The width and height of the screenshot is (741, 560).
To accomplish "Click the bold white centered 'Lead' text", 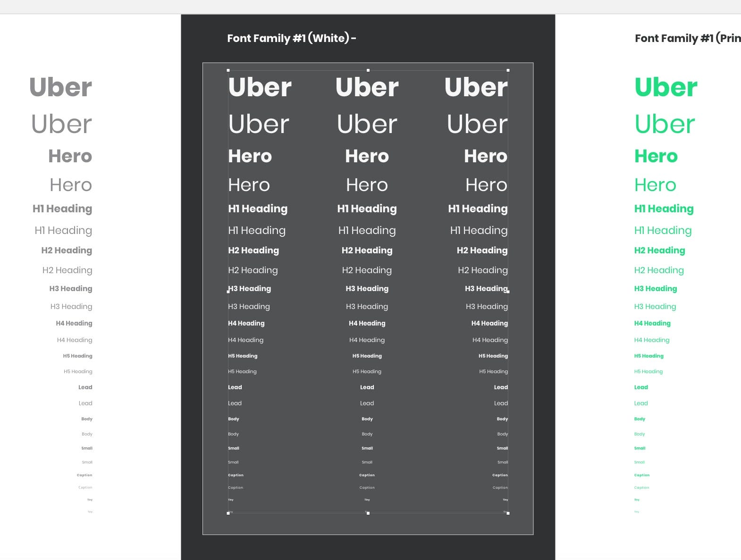I will click(x=367, y=387).
